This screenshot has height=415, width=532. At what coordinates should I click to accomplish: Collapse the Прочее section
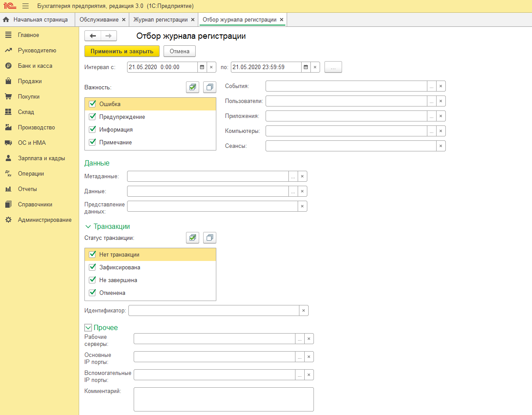(88, 328)
